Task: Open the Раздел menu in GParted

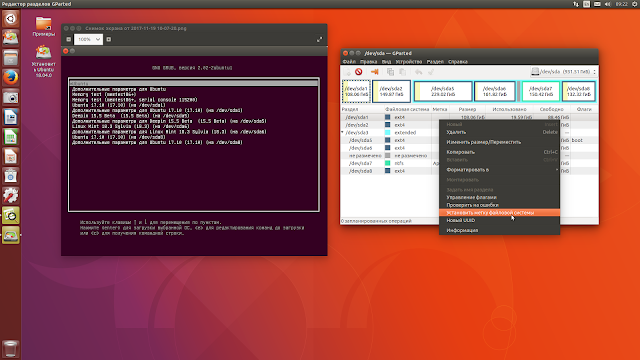Action: coord(435,62)
